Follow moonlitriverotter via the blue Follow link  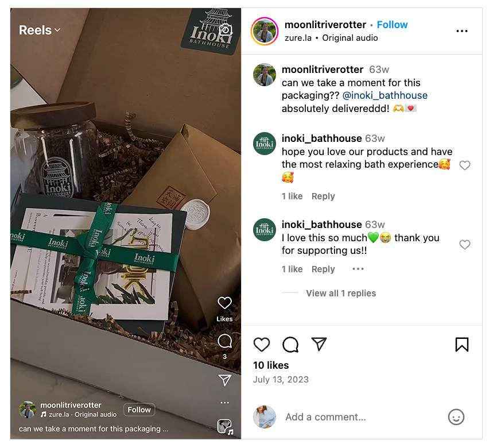[392, 24]
